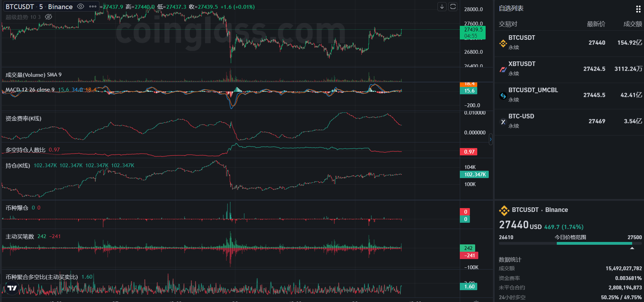Screen dimensions: 644x302
Task: Toggle visibility eye for BTCUSDT main series
Action: tap(81, 7)
